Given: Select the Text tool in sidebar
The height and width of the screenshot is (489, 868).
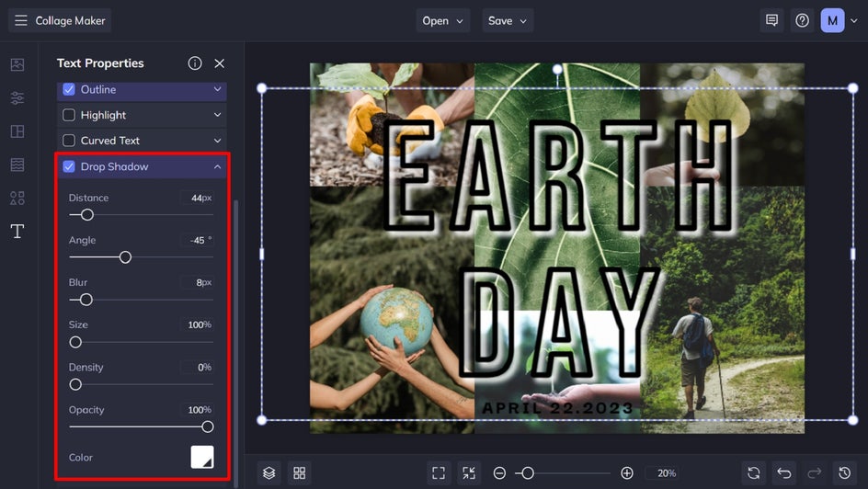Looking at the screenshot, I should tap(17, 232).
